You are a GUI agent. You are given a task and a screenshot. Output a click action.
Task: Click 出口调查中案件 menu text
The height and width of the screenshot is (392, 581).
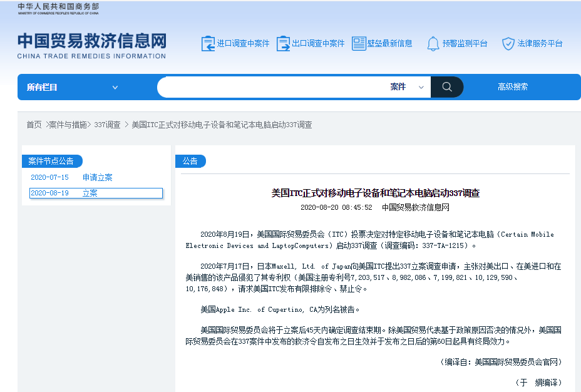[x=318, y=43]
